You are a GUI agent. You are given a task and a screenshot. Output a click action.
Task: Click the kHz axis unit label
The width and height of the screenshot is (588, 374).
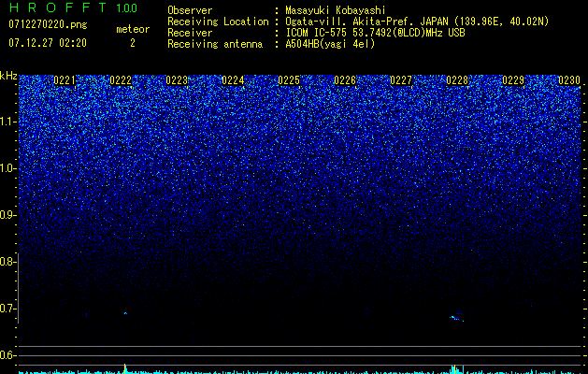(x=8, y=76)
